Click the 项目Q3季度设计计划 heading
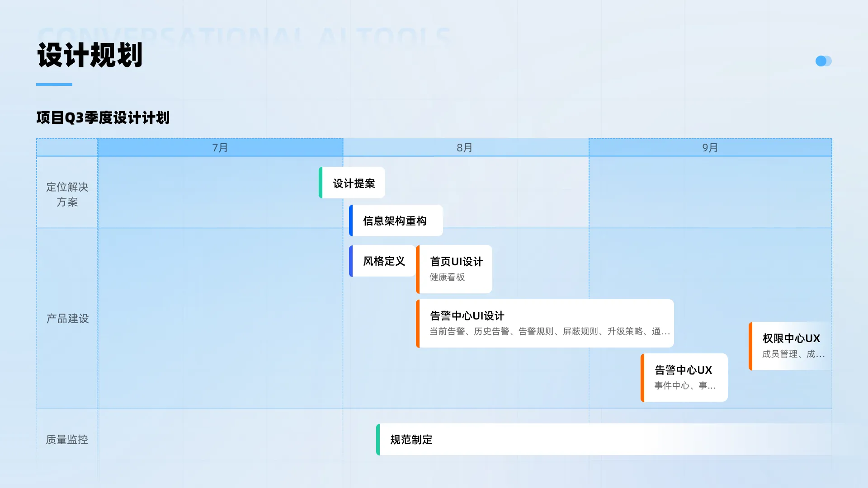This screenshot has height=488, width=868. click(x=103, y=118)
